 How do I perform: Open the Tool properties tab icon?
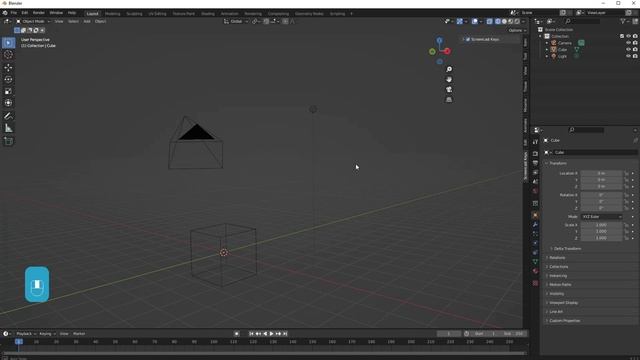[536, 142]
